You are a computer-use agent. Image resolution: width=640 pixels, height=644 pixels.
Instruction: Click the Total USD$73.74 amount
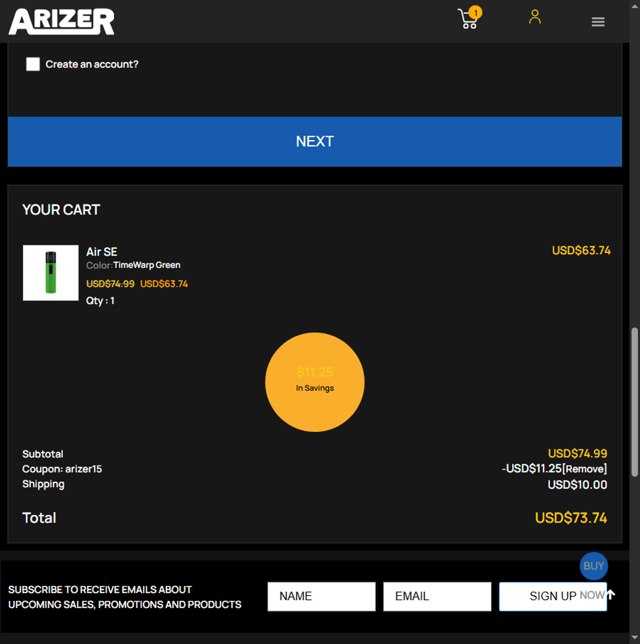click(571, 518)
